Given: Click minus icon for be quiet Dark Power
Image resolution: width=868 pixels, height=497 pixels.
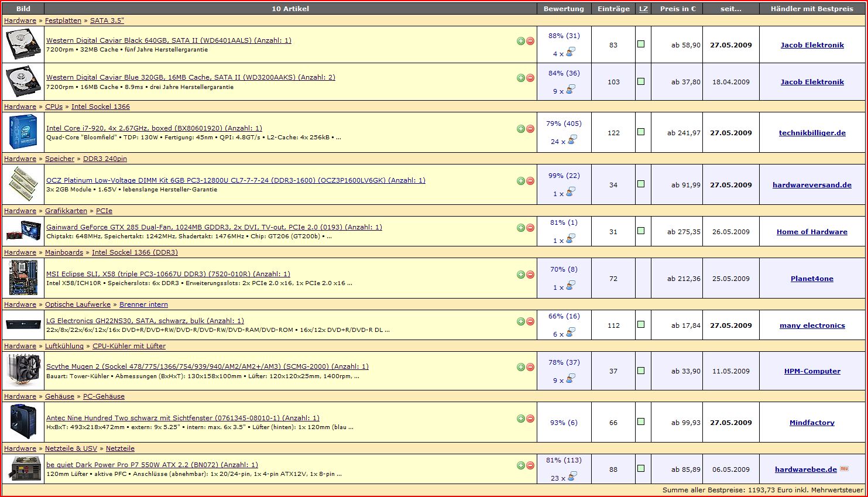Looking at the screenshot, I should pyautogui.click(x=530, y=465).
